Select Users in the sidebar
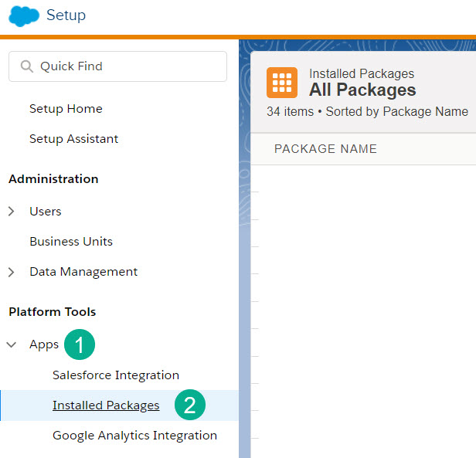The height and width of the screenshot is (458, 476). coord(45,211)
